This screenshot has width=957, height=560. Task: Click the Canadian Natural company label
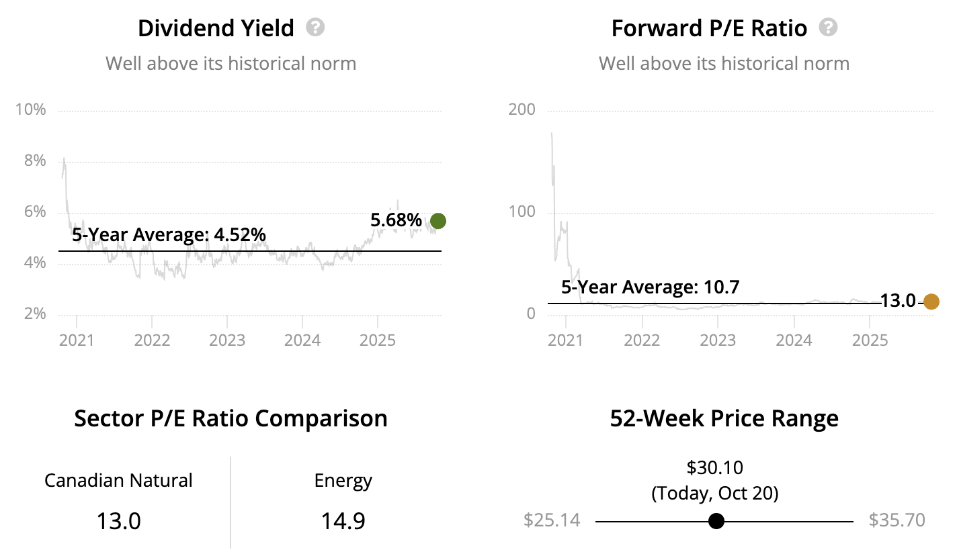[118, 481]
